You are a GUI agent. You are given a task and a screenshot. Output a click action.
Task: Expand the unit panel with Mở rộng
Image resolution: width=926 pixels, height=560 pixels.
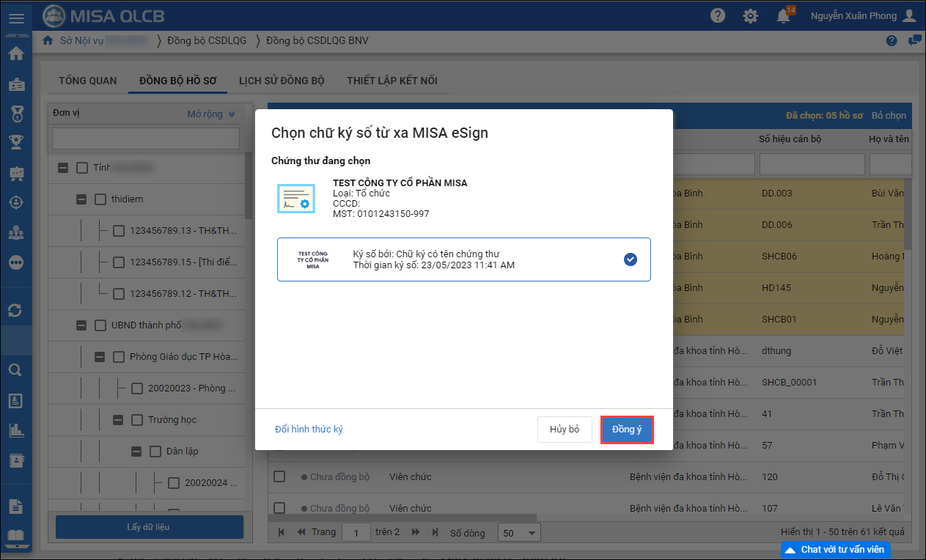pos(211,114)
